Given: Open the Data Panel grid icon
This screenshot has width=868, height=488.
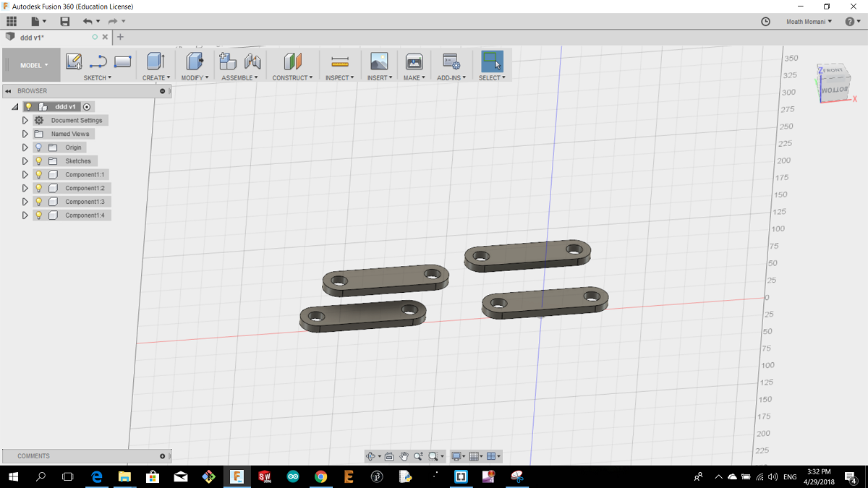Looking at the screenshot, I should [12, 22].
